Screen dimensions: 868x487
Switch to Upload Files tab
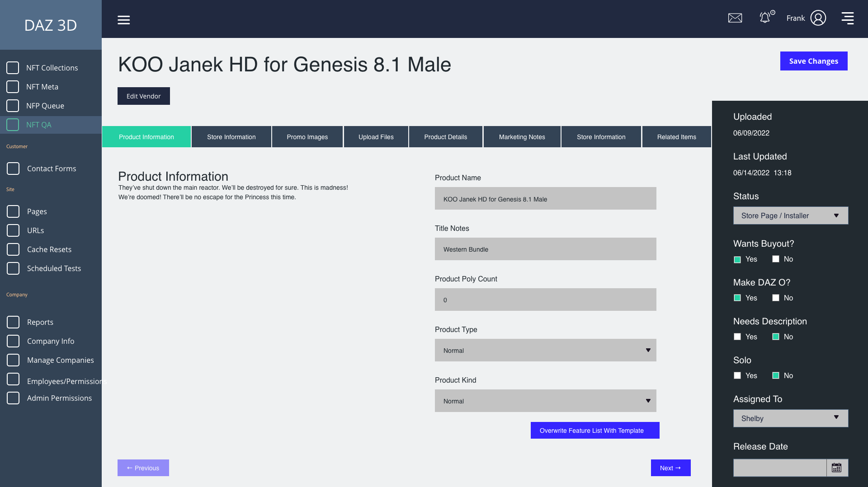pyautogui.click(x=376, y=137)
